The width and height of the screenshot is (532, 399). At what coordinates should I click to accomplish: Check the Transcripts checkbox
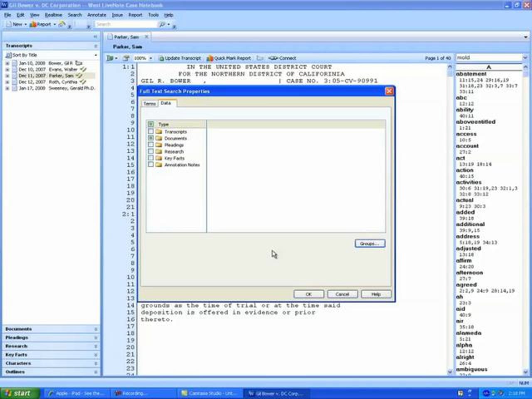click(x=151, y=131)
